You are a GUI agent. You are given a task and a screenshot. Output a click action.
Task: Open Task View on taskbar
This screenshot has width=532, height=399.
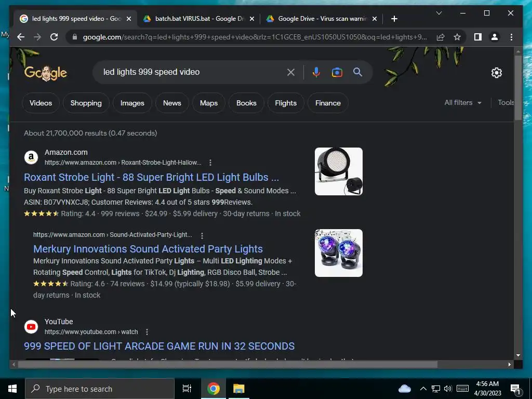click(187, 389)
